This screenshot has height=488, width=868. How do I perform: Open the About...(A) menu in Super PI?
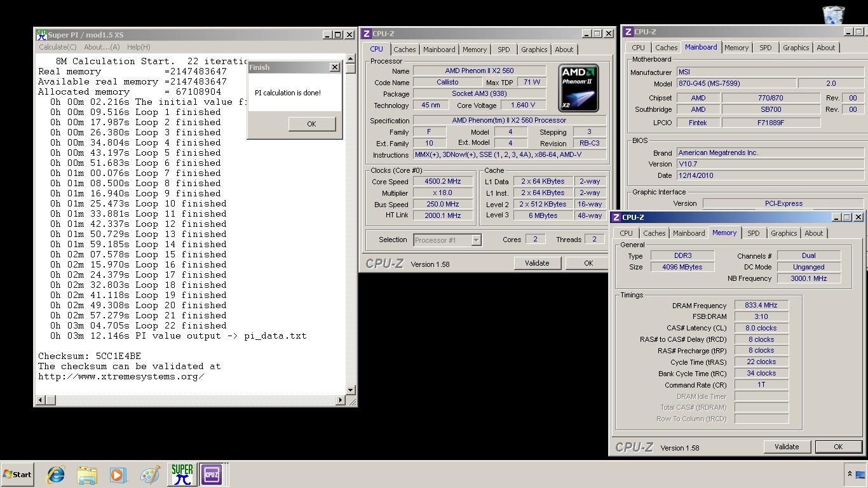click(x=102, y=47)
